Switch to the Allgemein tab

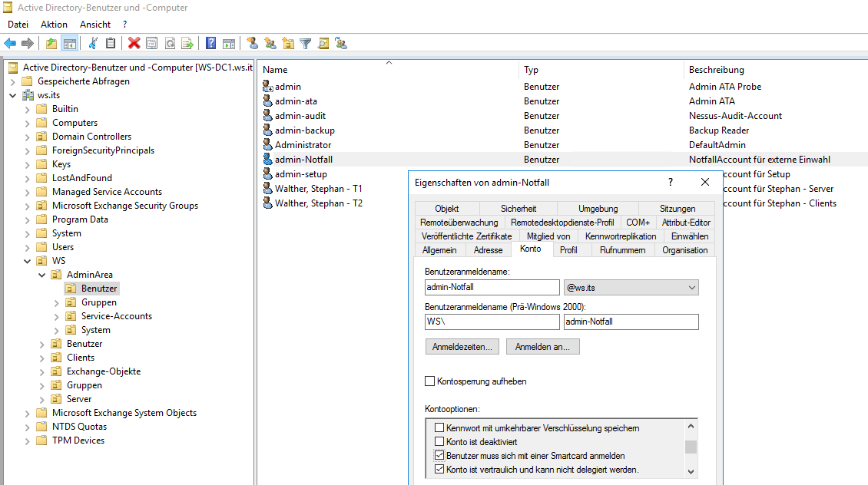pyautogui.click(x=439, y=250)
